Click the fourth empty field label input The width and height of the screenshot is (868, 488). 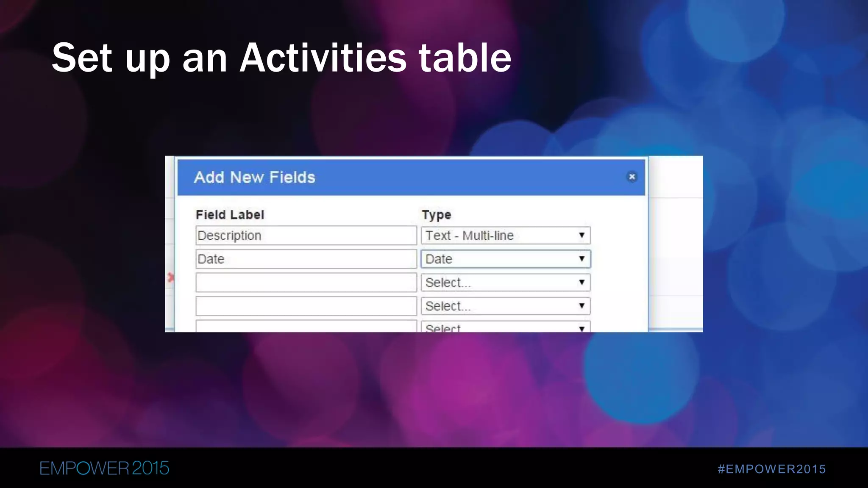click(x=306, y=306)
